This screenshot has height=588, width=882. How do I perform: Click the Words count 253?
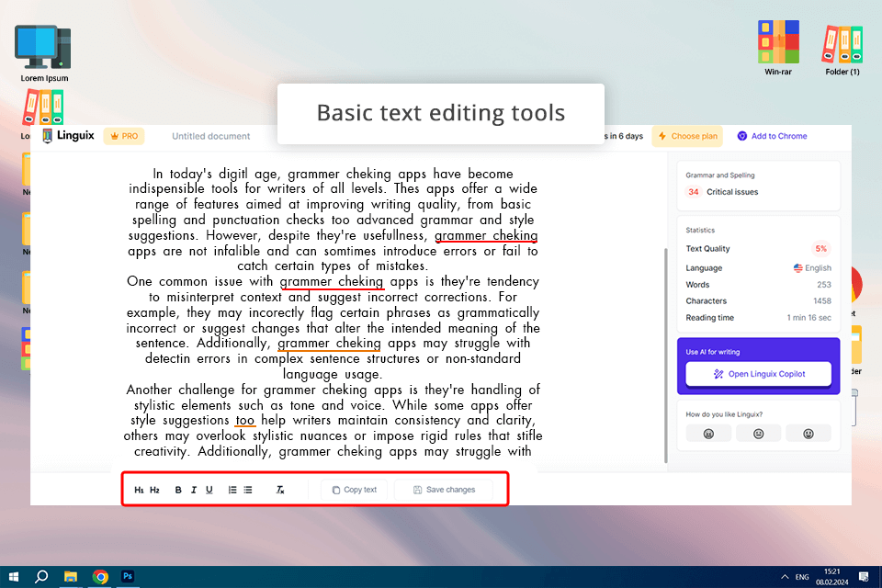tap(823, 285)
